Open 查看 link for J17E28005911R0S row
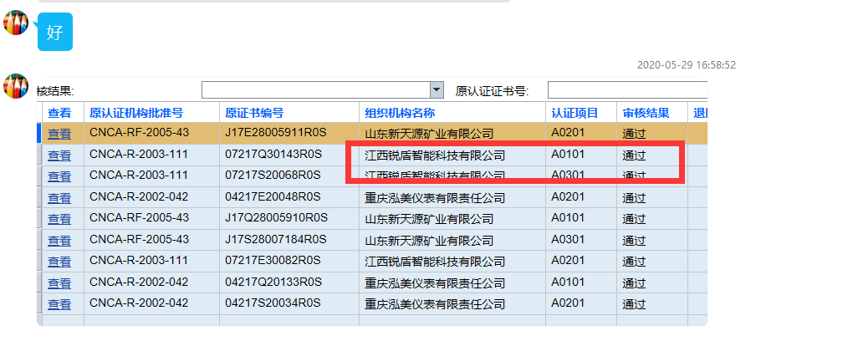868x341 pixels. click(x=59, y=134)
